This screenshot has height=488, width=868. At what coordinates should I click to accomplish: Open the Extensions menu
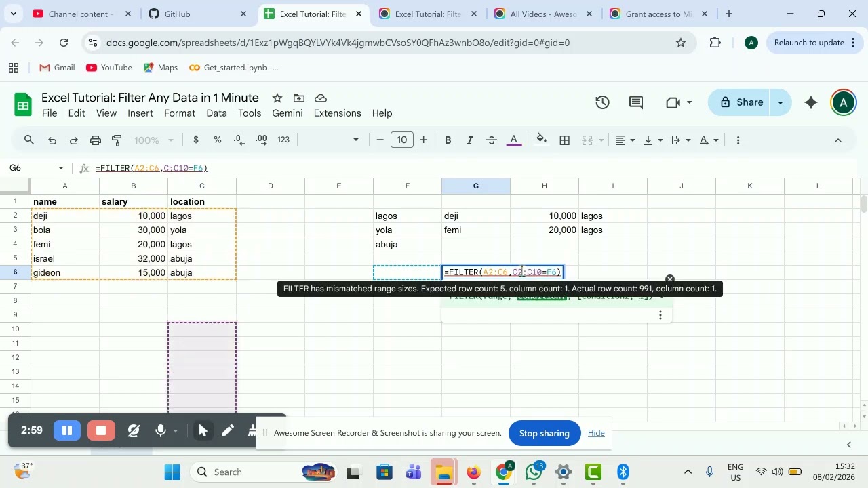(x=338, y=113)
